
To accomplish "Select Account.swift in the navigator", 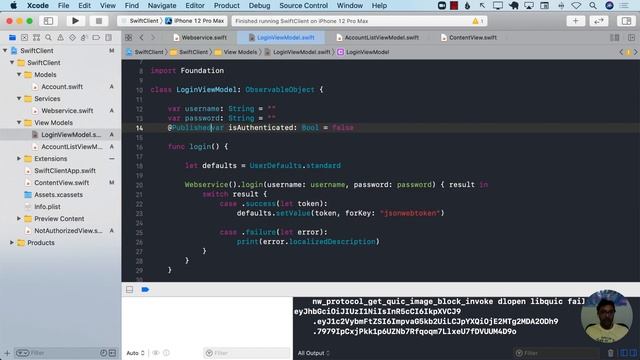I will pyautogui.click(x=62, y=87).
